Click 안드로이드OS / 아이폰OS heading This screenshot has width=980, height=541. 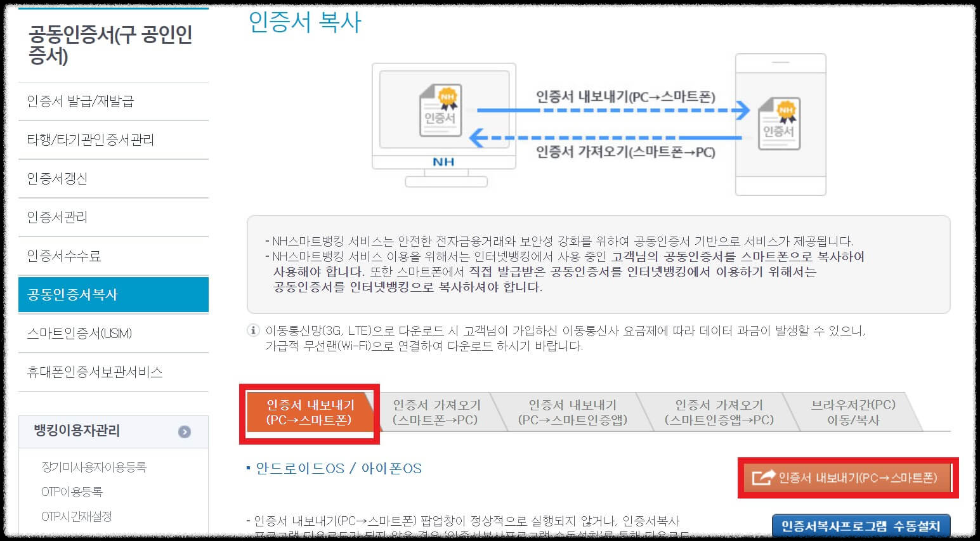pyautogui.click(x=339, y=469)
